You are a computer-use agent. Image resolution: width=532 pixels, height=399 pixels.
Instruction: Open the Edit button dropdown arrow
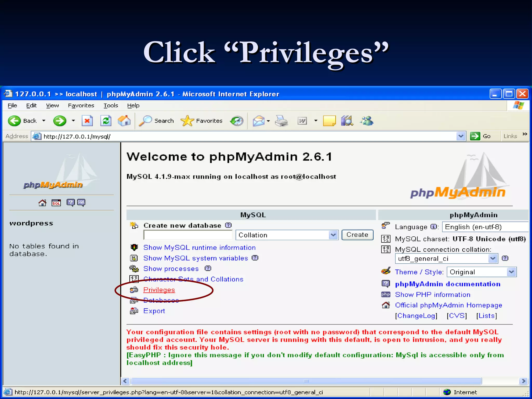click(316, 121)
